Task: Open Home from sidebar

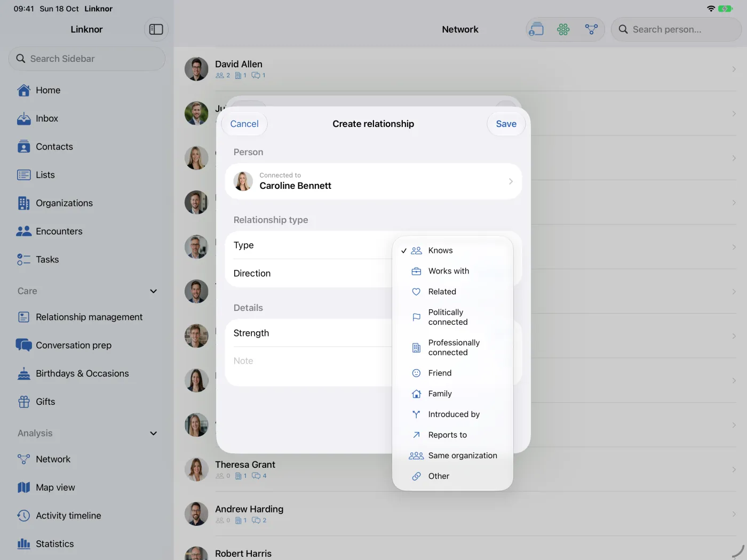Action: (x=87, y=90)
